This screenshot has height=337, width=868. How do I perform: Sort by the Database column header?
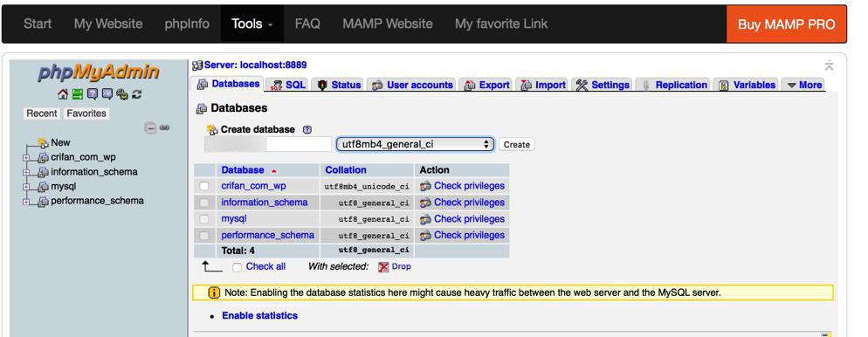tap(243, 170)
